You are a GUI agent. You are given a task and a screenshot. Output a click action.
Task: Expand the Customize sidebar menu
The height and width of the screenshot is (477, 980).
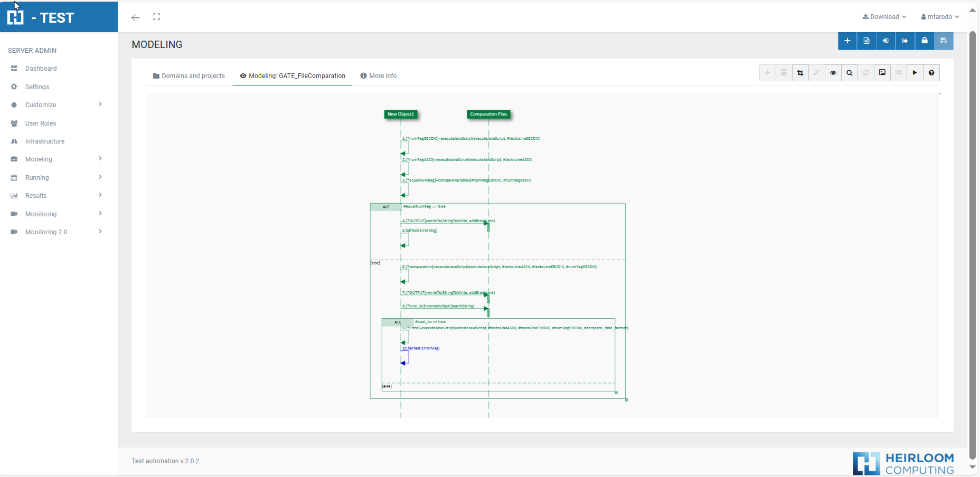(56, 105)
